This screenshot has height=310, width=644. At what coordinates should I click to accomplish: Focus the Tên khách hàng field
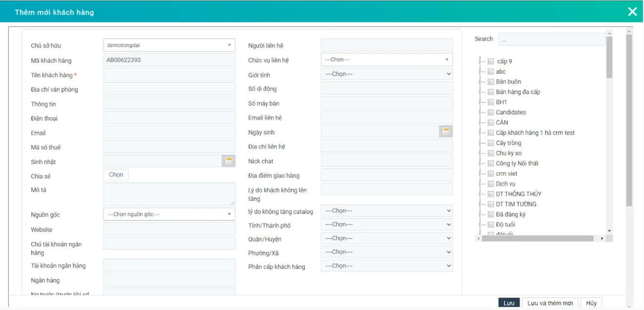click(x=169, y=75)
